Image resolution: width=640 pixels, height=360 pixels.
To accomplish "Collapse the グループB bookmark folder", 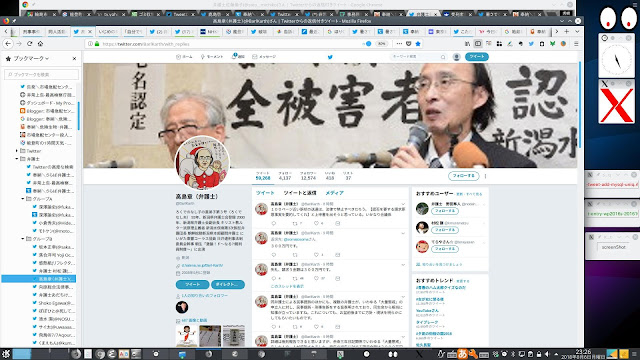I will point(23,239).
